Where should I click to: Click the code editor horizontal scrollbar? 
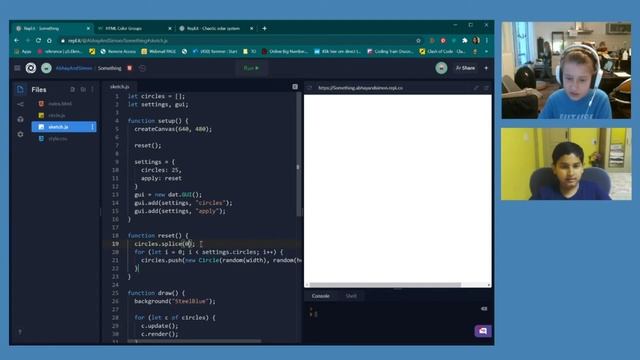point(194,341)
